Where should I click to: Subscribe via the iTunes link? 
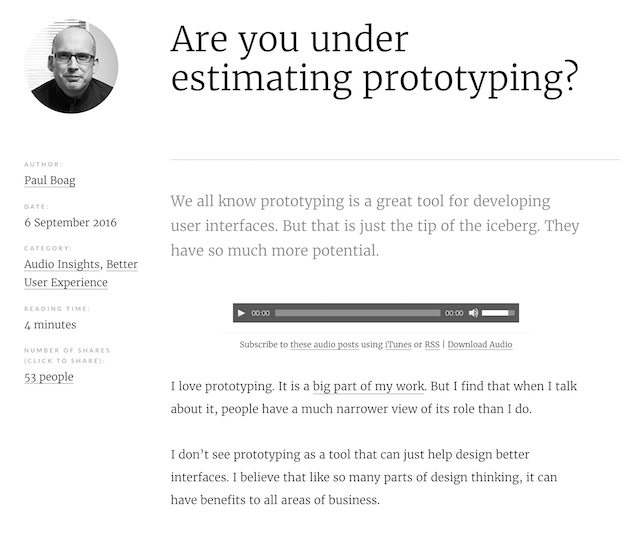click(398, 345)
